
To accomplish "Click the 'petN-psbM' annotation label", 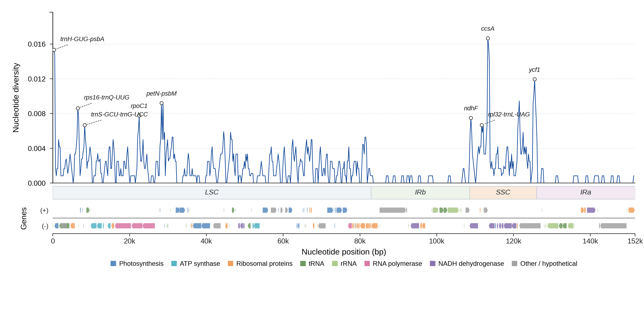I will 162,93.
